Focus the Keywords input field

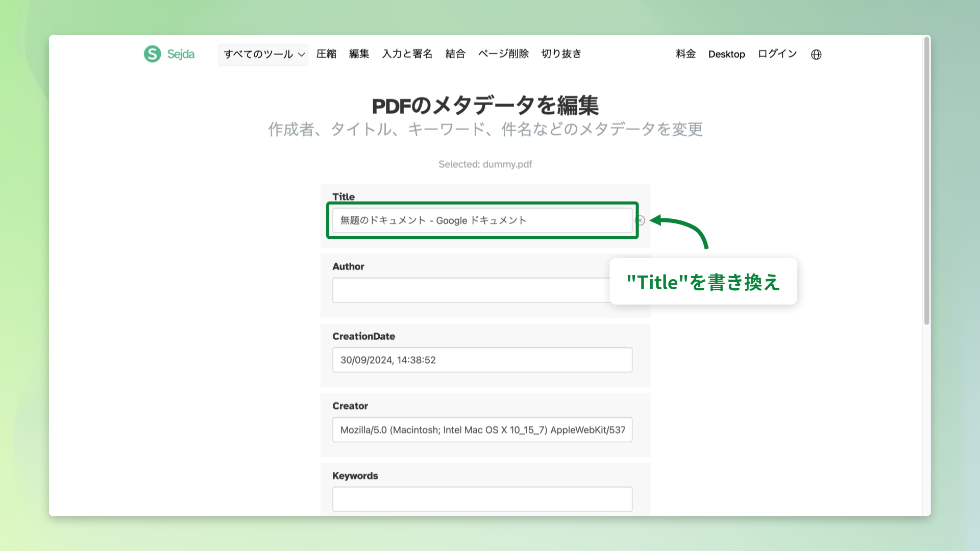482,499
